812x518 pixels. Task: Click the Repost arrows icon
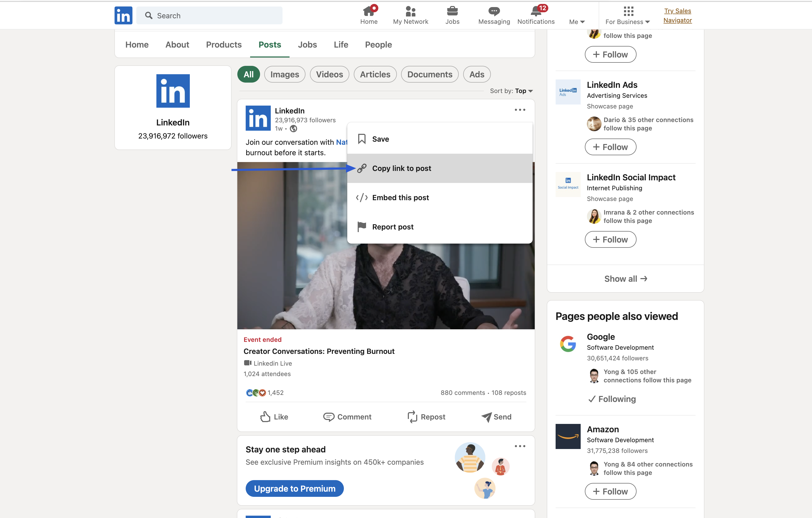[x=412, y=417]
